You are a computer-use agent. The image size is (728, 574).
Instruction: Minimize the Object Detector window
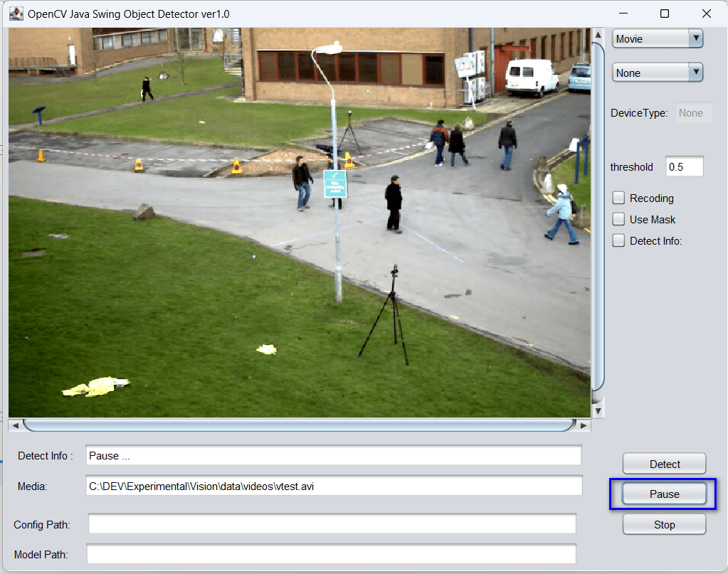coord(623,14)
